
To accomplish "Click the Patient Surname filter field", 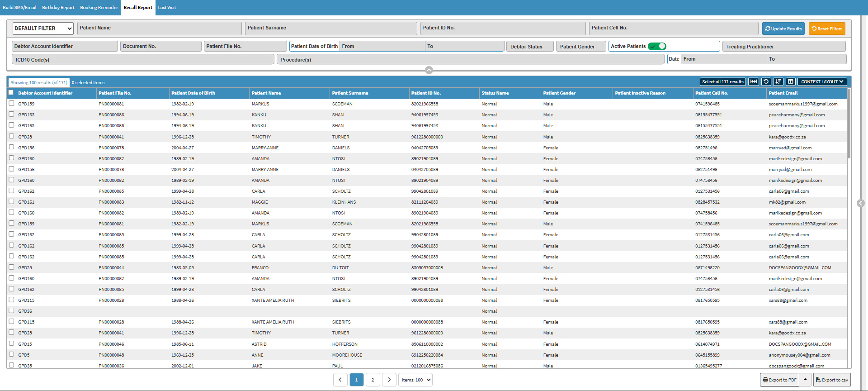I will pyautogui.click(x=331, y=29).
